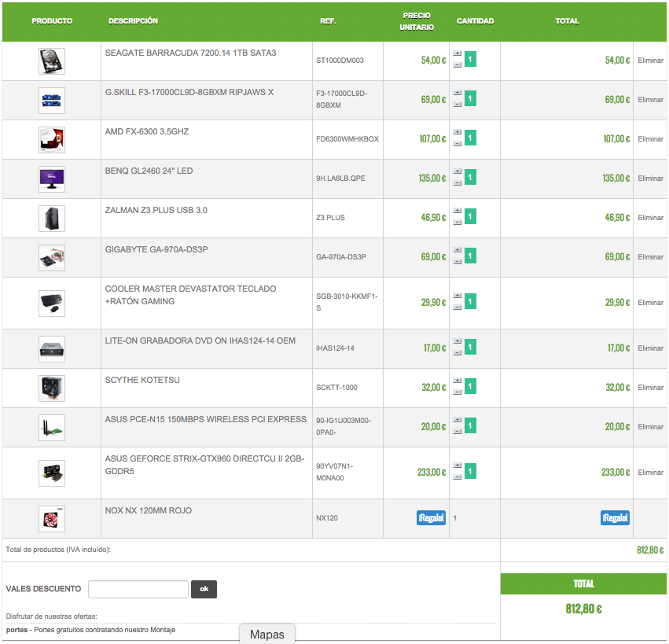
Task: Increase Scythe Kotetsu quantity
Action: 457,381
